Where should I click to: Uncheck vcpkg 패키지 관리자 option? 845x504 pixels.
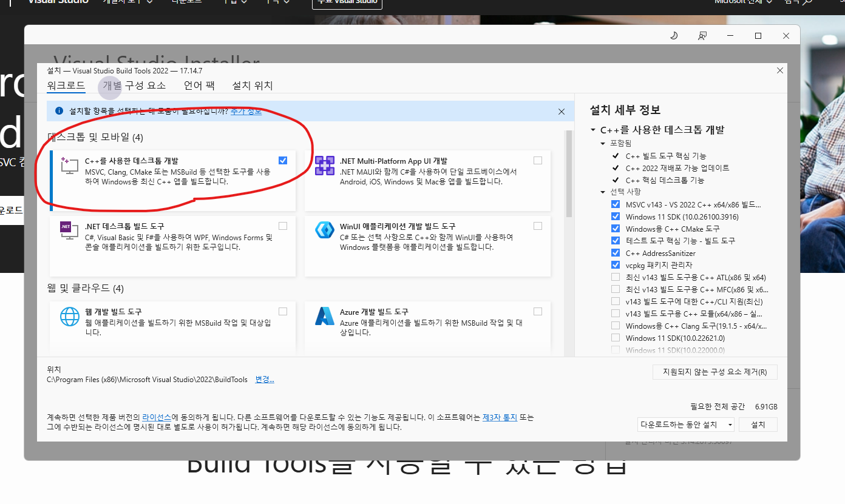pos(616,265)
